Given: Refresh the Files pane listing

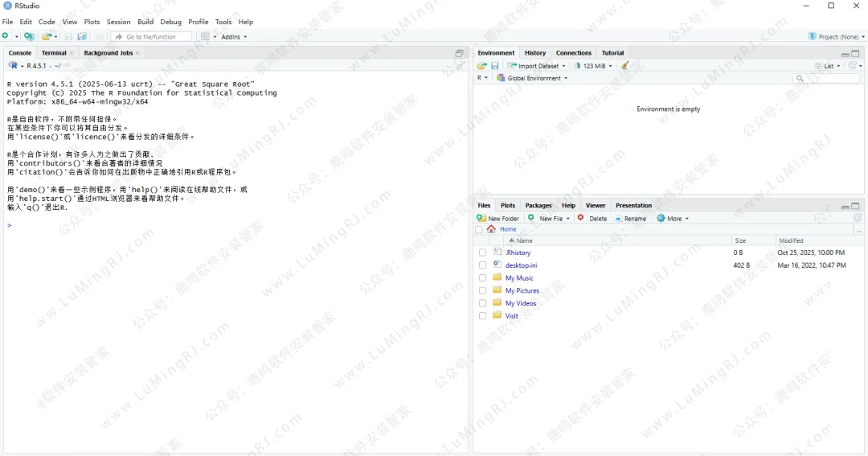Looking at the screenshot, I should [857, 218].
